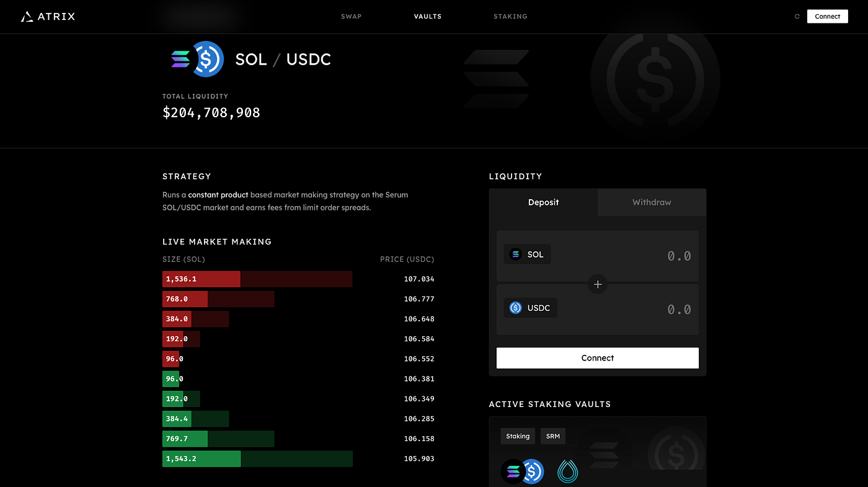Click the USDC token selector
Screen dimensions: 868x487
point(530,308)
